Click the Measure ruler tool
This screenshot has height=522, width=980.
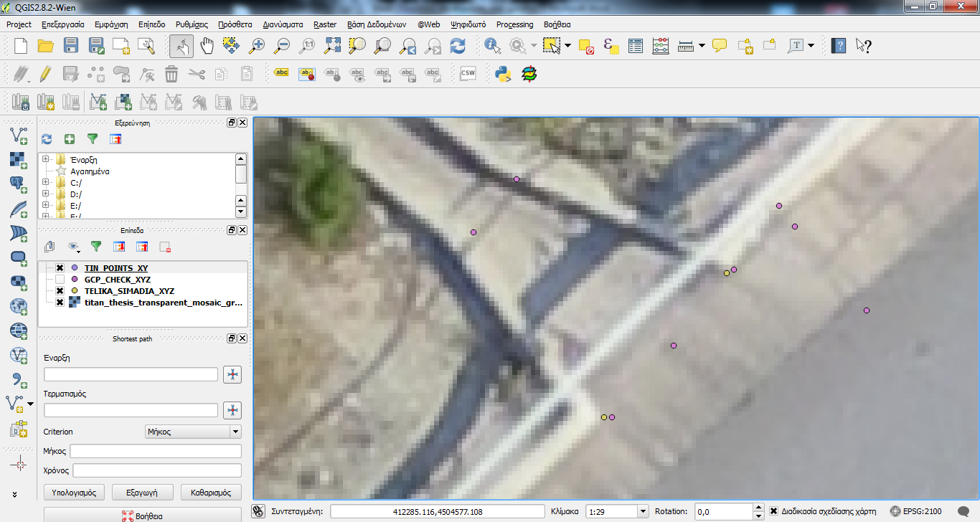686,46
